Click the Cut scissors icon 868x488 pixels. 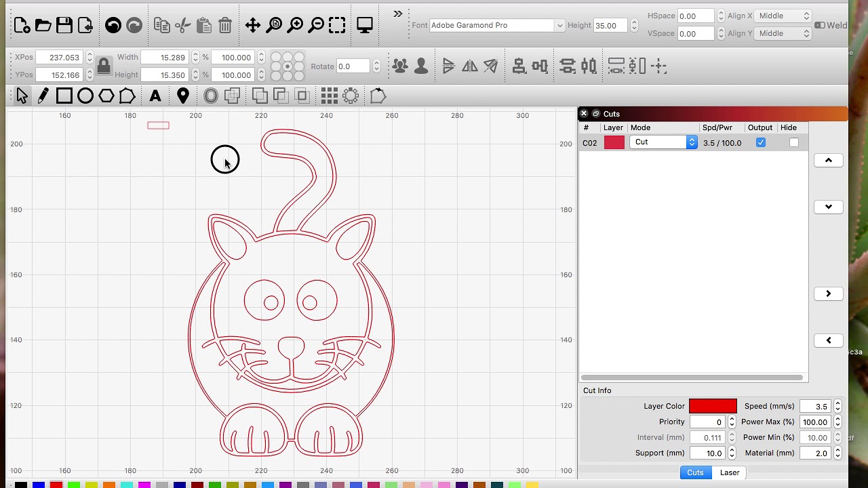pyautogui.click(x=182, y=26)
